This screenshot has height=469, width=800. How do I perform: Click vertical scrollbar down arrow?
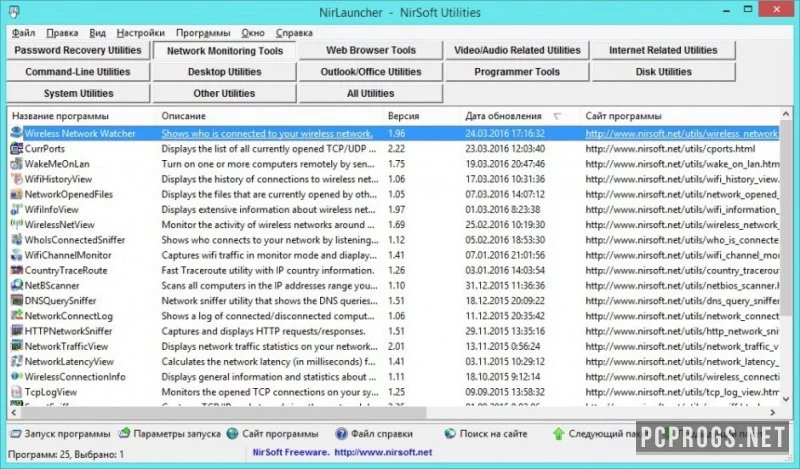[786, 399]
